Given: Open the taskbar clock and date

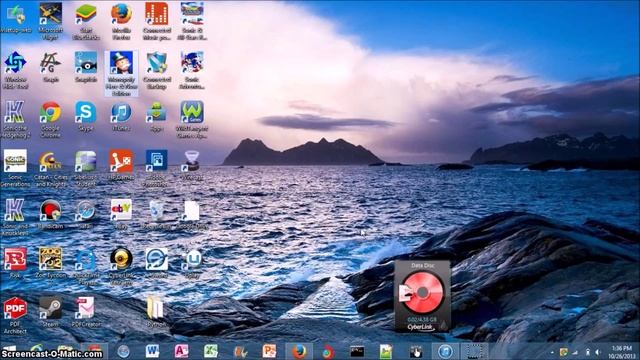Looking at the screenshot, I should 622,352.
